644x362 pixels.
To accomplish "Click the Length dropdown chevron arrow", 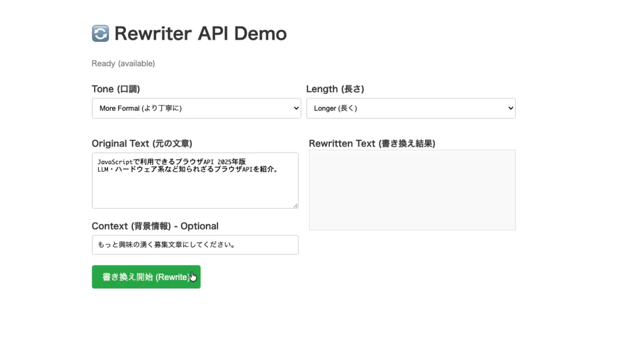I will coord(510,108).
